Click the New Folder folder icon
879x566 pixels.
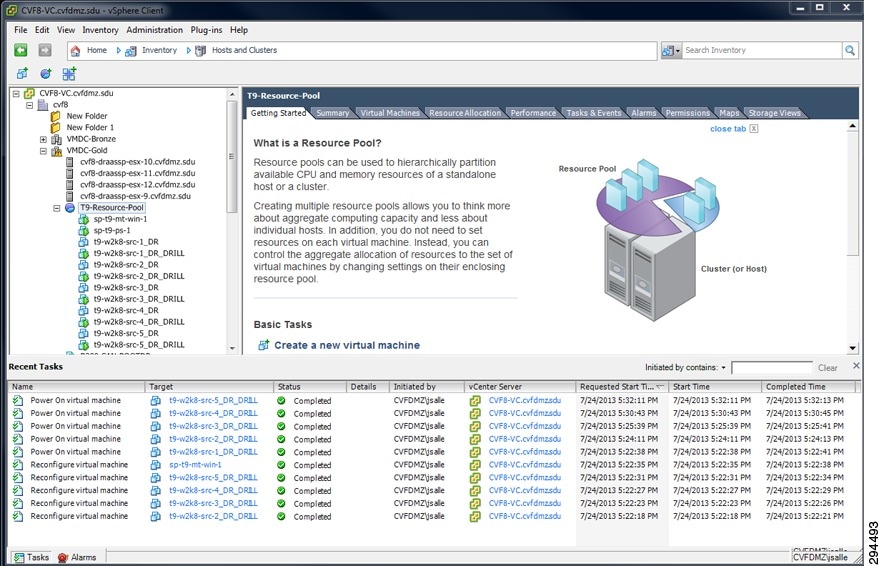56,116
